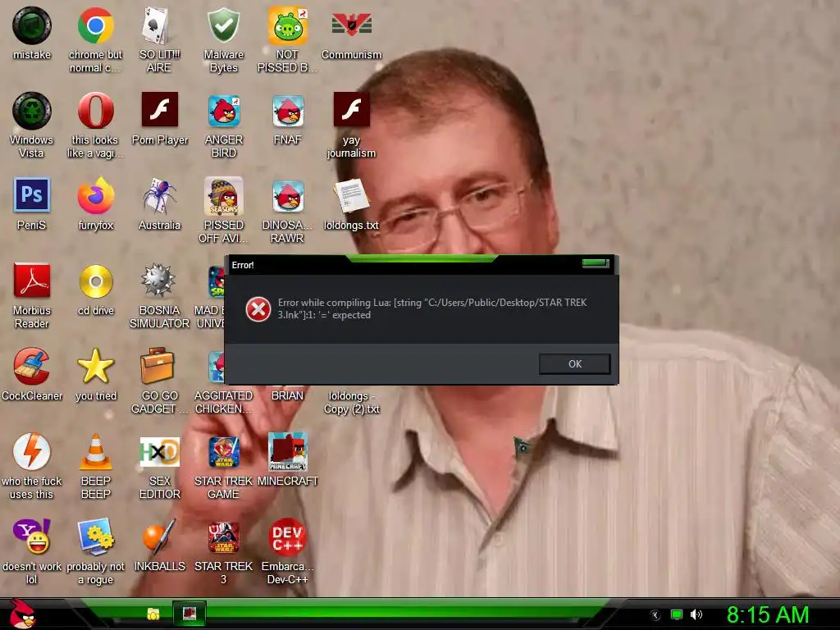The width and height of the screenshot is (840, 630).
Task: Open 'Windows Vista' recycle bin icon
Action: click(32, 111)
